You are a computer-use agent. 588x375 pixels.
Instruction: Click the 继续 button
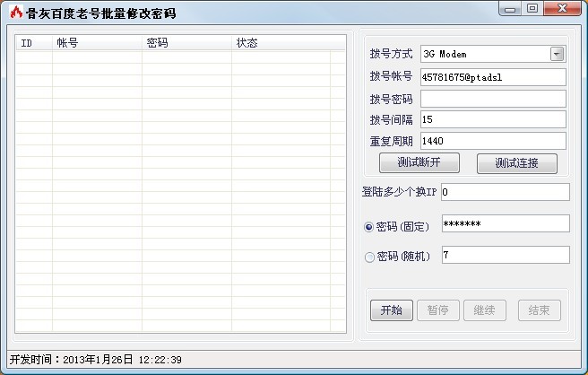[485, 310]
